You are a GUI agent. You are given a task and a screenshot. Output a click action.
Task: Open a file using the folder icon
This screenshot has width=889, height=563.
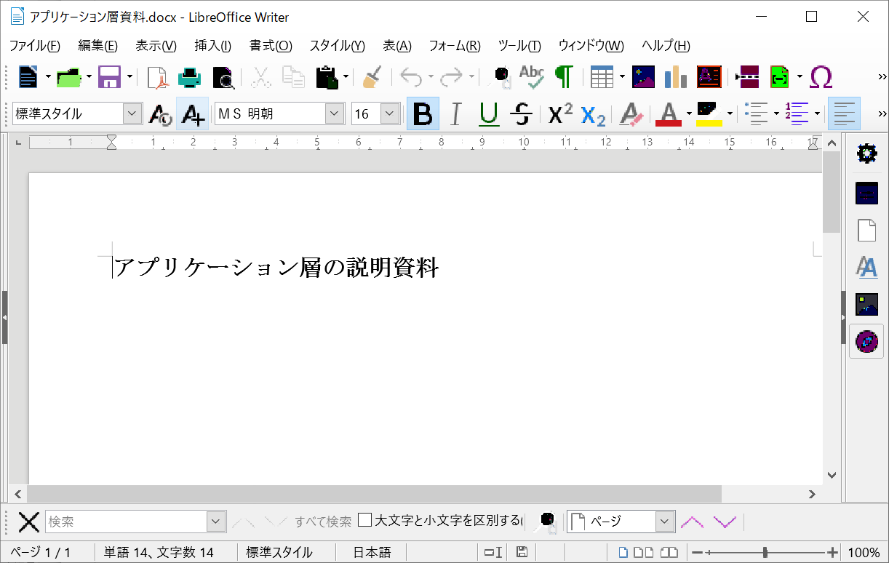(69, 77)
